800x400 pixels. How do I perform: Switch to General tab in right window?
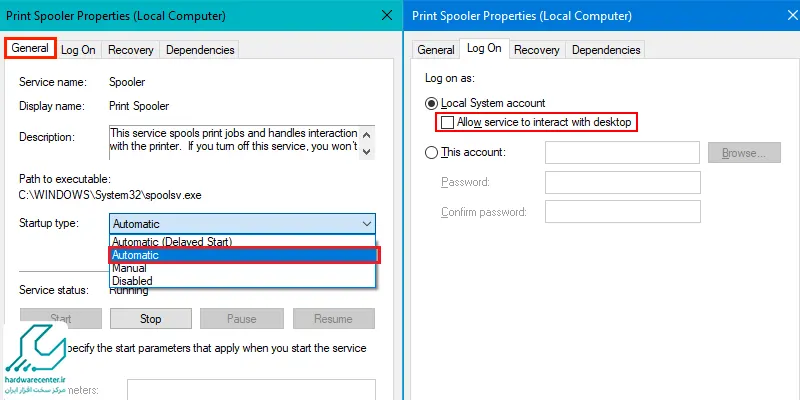(436, 50)
